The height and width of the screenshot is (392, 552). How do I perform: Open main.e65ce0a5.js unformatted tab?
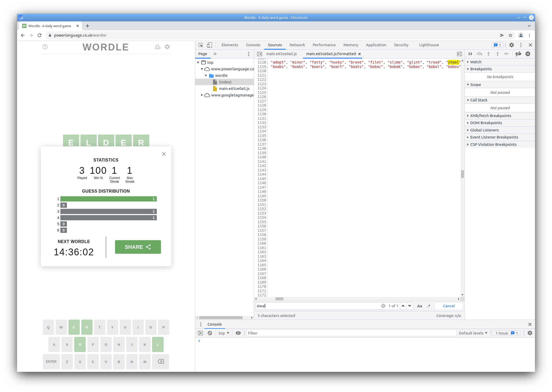click(281, 54)
